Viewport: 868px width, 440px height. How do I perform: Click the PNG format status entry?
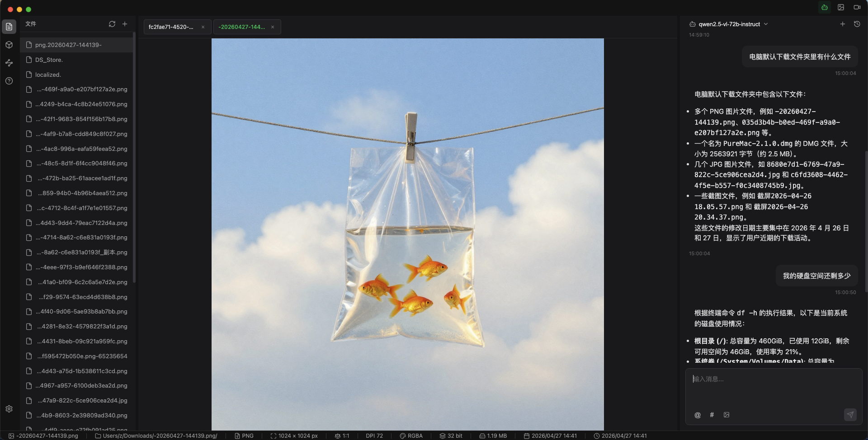[244, 436]
